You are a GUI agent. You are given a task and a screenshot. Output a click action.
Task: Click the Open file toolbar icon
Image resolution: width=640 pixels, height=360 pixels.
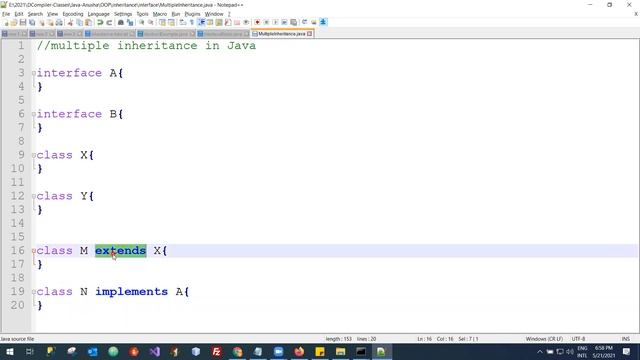point(14,22)
